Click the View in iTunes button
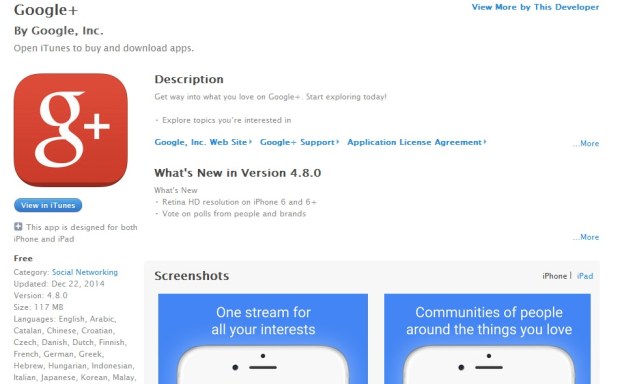Screen dimensions: 620x384 pyautogui.click(x=48, y=205)
